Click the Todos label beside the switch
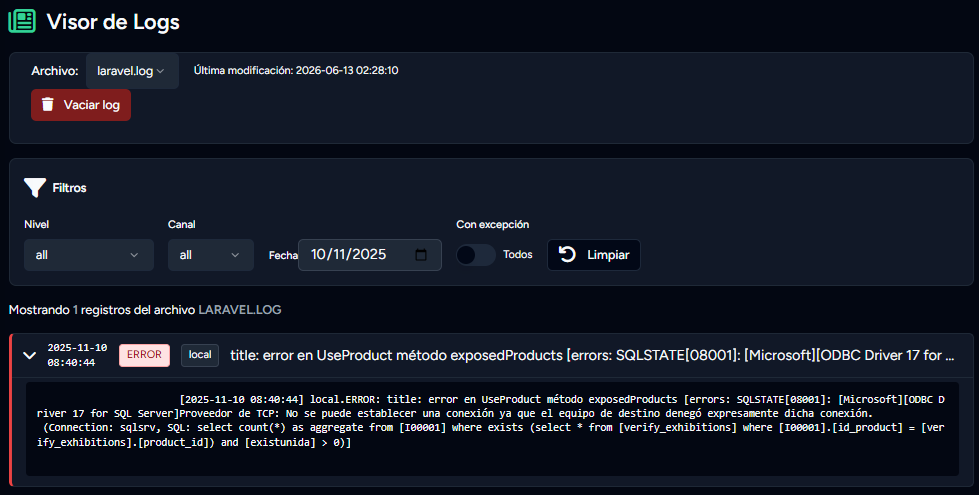The height and width of the screenshot is (495, 979). tap(518, 255)
